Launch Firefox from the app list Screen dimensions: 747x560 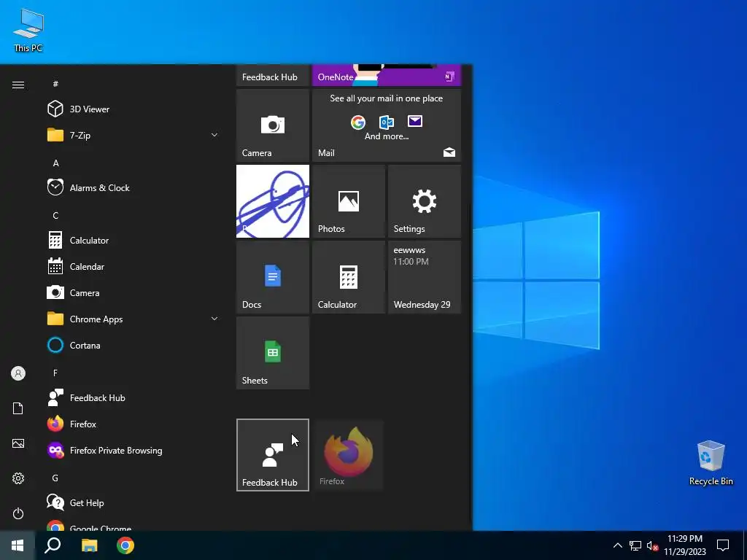click(133, 424)
